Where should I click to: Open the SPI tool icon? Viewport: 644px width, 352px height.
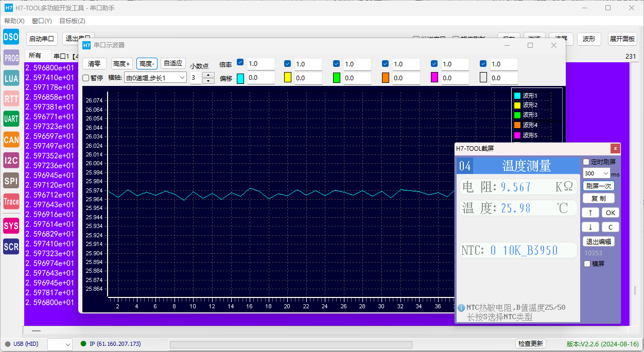11,181
